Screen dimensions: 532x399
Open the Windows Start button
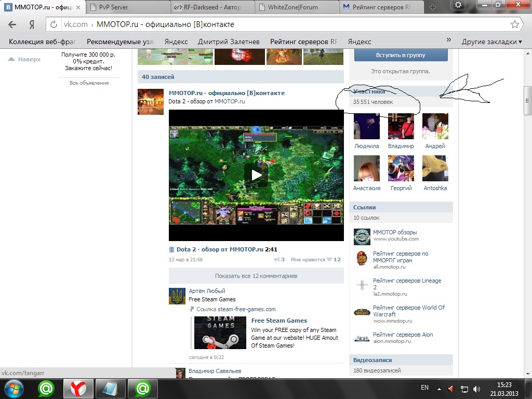pos(14,389)
